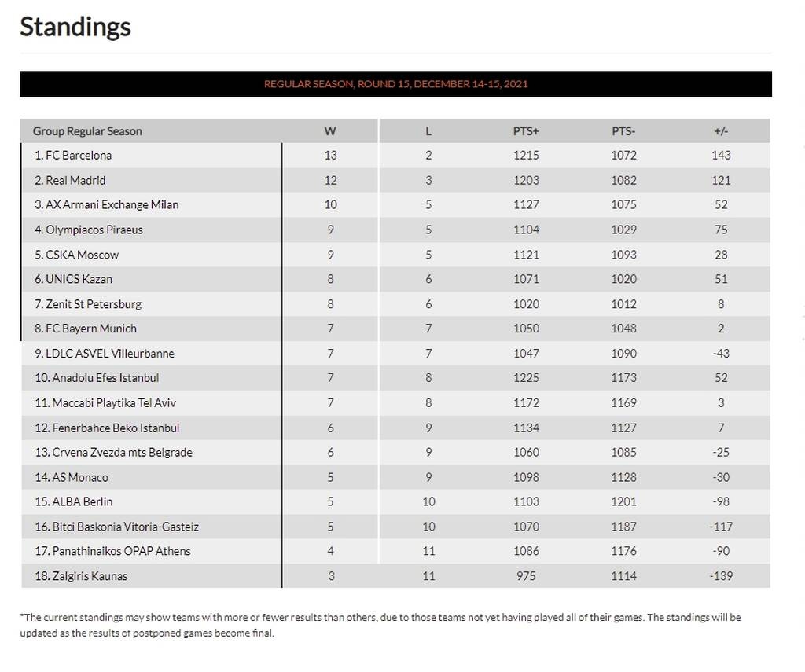Click the Regular Season Round 15 banner
The width and height of the screenshot is (805, 672).
[x=395, y=84]
